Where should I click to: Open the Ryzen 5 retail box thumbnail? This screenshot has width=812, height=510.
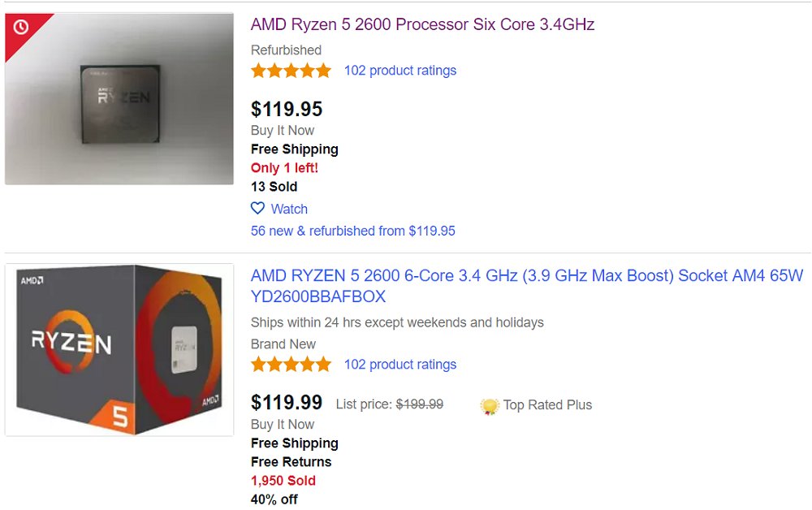click(119, 349)
